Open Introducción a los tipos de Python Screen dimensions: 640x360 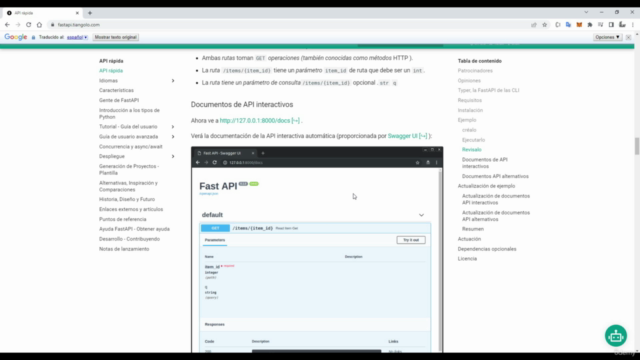pos(129,113)
